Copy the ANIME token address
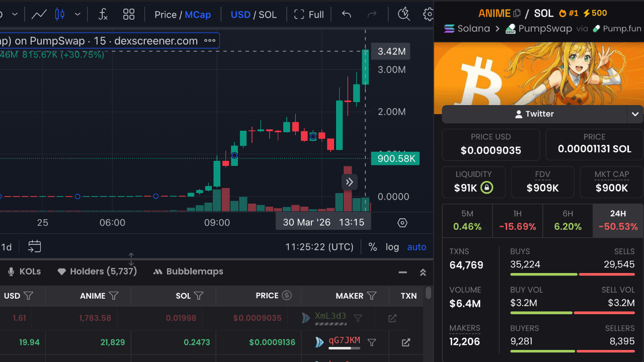The image size is (644, 362). [x=517, y=13]
